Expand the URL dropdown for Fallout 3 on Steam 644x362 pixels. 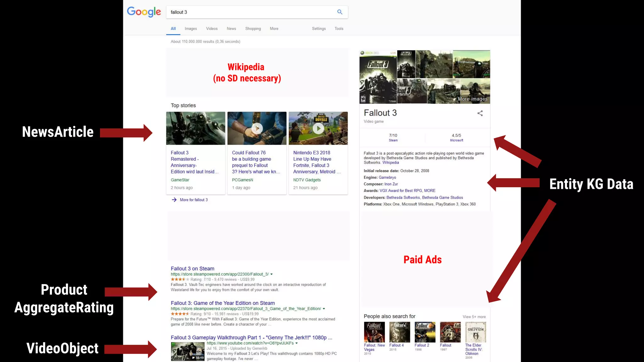point(272,274)
